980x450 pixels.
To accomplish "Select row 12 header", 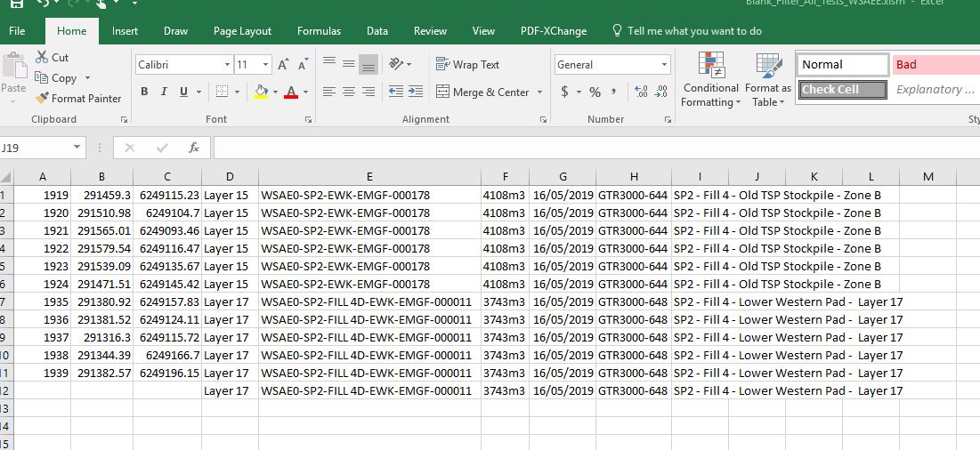I will pyautogui.click(x=5, y=390).
